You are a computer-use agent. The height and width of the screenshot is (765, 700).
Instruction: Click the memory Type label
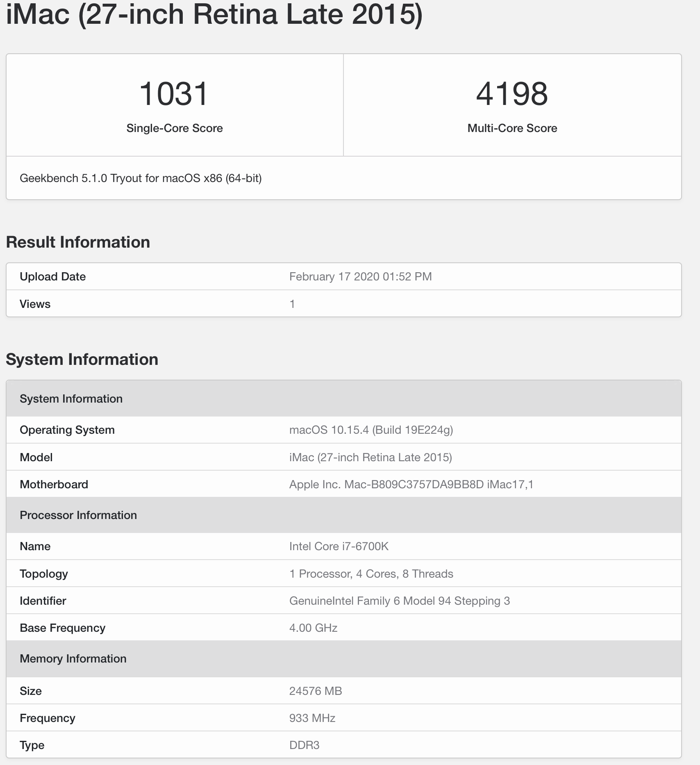pos(32,745)
